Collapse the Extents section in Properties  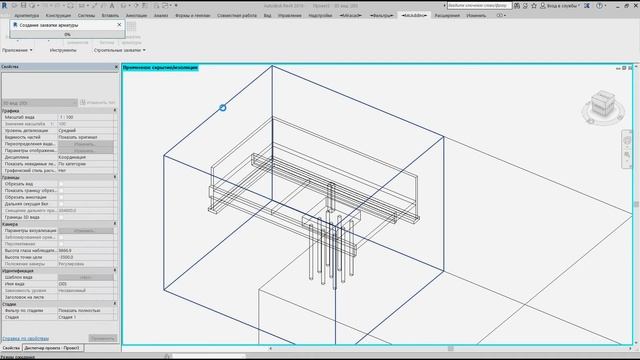tap(115, 177)
